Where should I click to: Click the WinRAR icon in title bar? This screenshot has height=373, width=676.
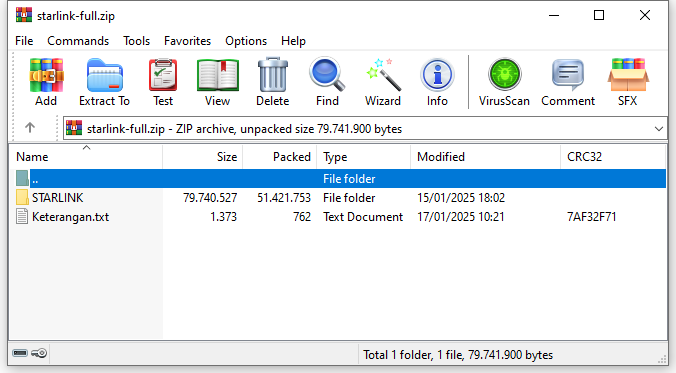click(x=24, y=15)
